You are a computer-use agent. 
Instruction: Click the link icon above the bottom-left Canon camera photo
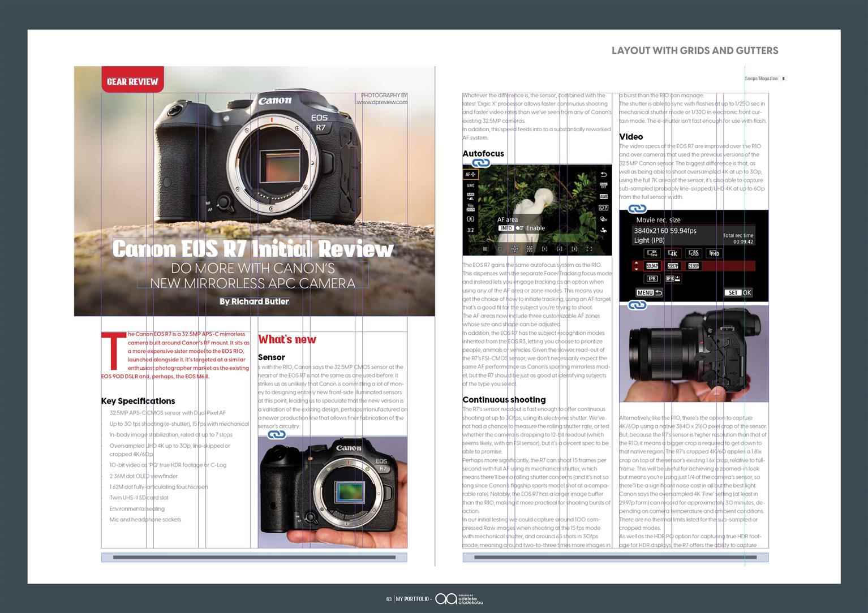click(x=277, y=434)
